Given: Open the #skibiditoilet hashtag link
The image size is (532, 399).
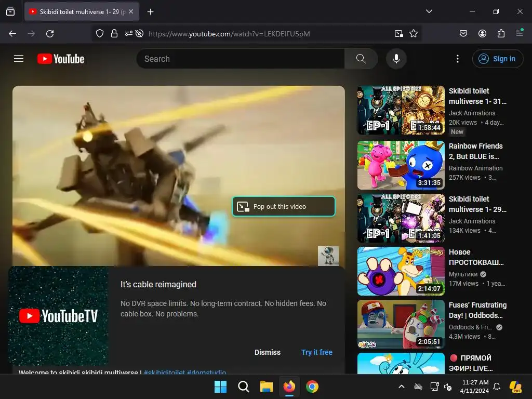Looking at the screenshot, I should [164, 372].
